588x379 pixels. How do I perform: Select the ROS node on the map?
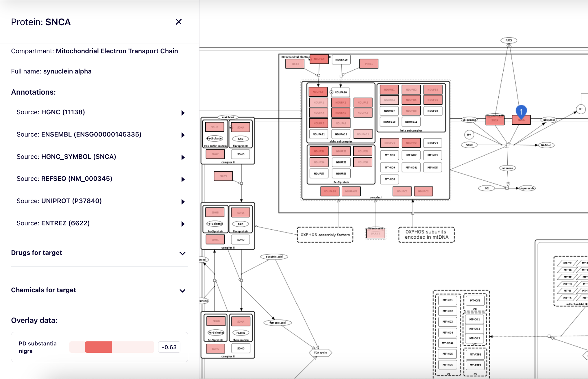coord(509,40)
